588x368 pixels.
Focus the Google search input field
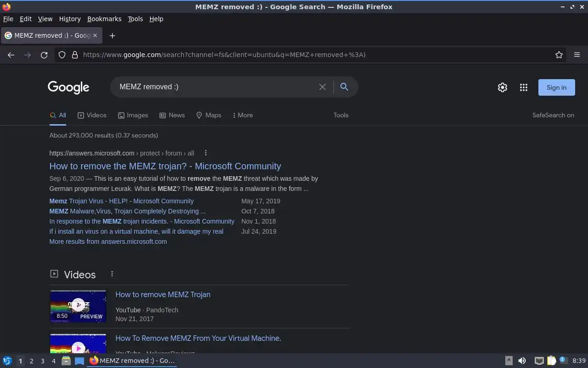(x=216, y=87)
